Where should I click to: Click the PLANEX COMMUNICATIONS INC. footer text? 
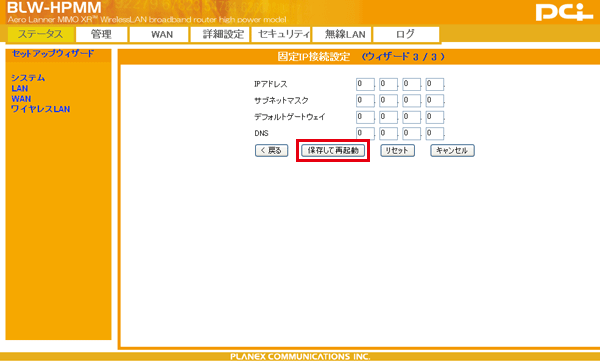300,357
